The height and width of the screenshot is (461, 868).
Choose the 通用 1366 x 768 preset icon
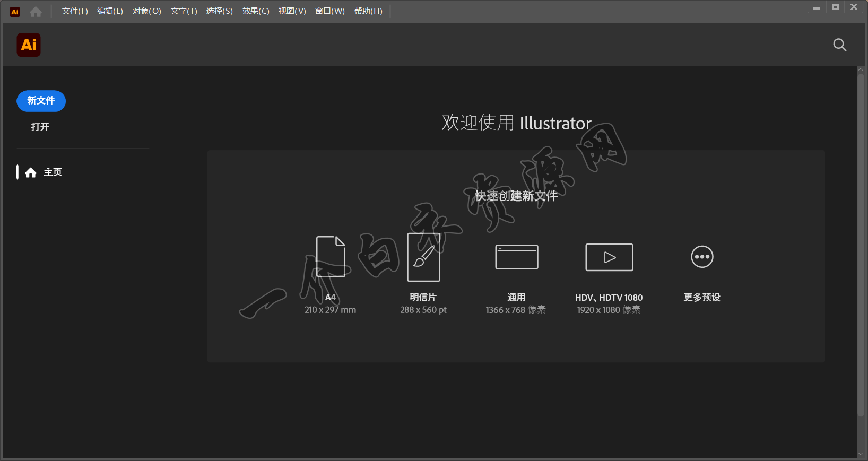pyautogui.click(x=516, y=257)
